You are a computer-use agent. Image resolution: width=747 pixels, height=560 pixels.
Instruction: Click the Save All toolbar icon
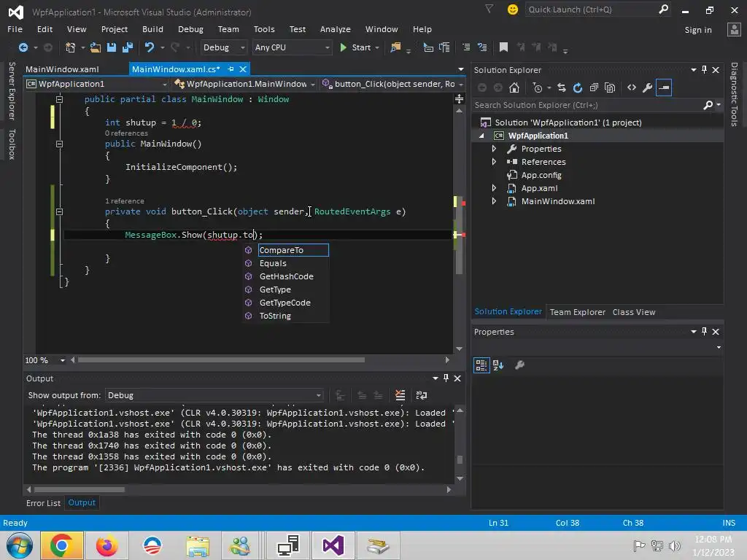[x=127, y=47]
